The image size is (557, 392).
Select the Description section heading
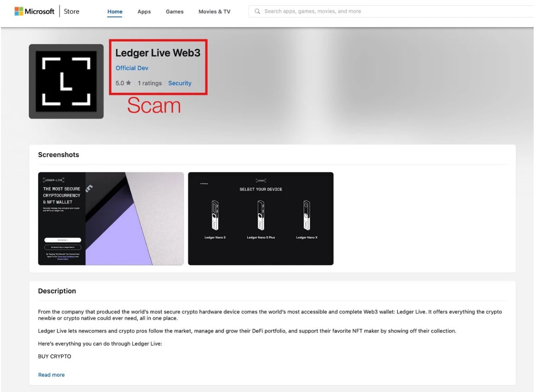coord(57,291)
